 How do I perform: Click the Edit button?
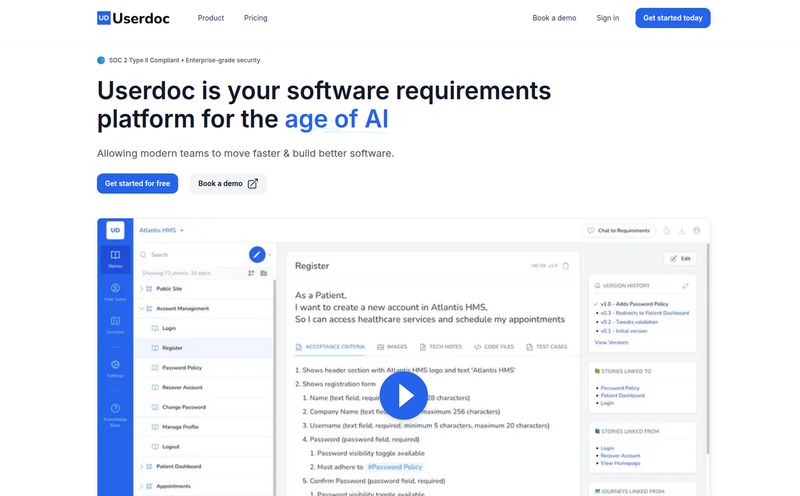click(680, 259)
